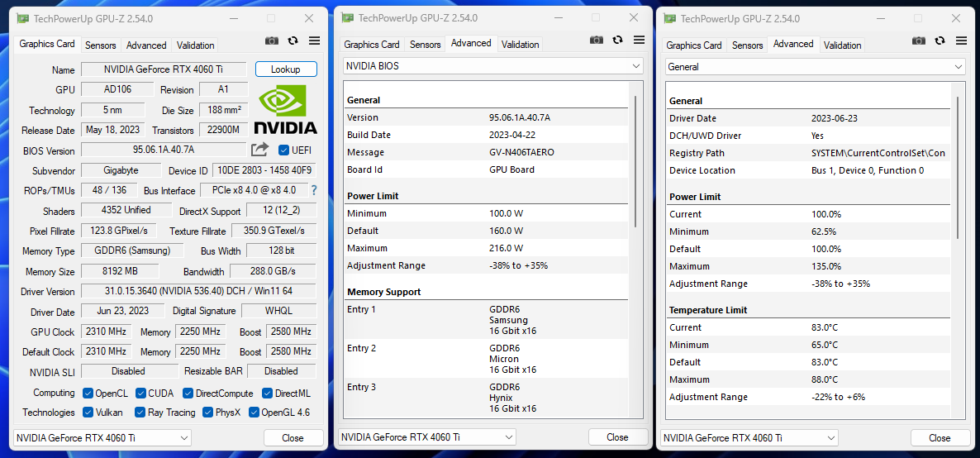Click the vertical scrollbar in NVIDIA BIOS panel
Screen dimensions: 980x458
(x=635, y=161)
